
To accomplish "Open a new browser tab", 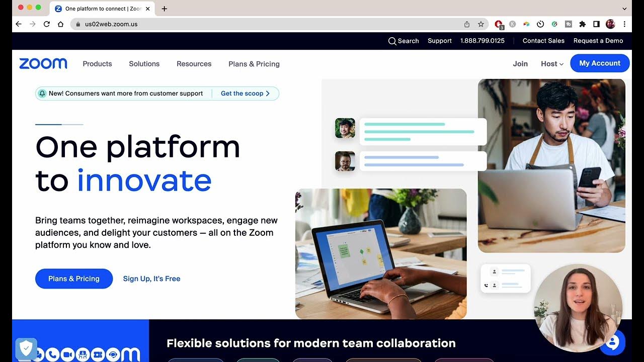I will pos(164,9).
